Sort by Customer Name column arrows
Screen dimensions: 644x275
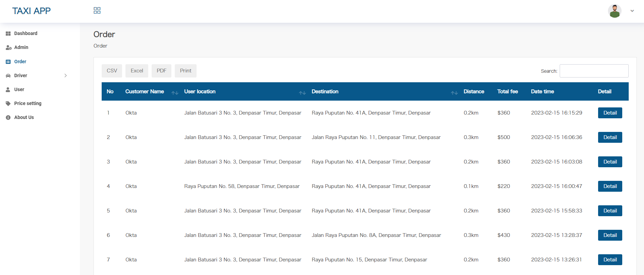pyautogui.click(x=175, y=93)
